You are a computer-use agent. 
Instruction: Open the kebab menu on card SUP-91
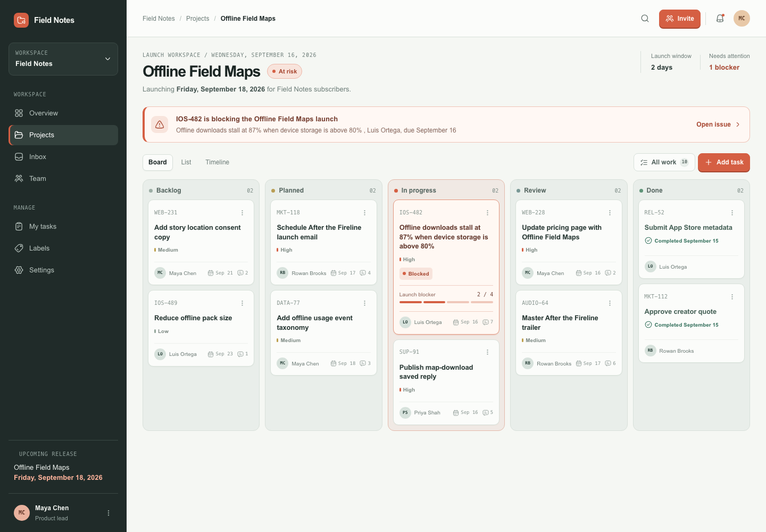click(487, 352)
